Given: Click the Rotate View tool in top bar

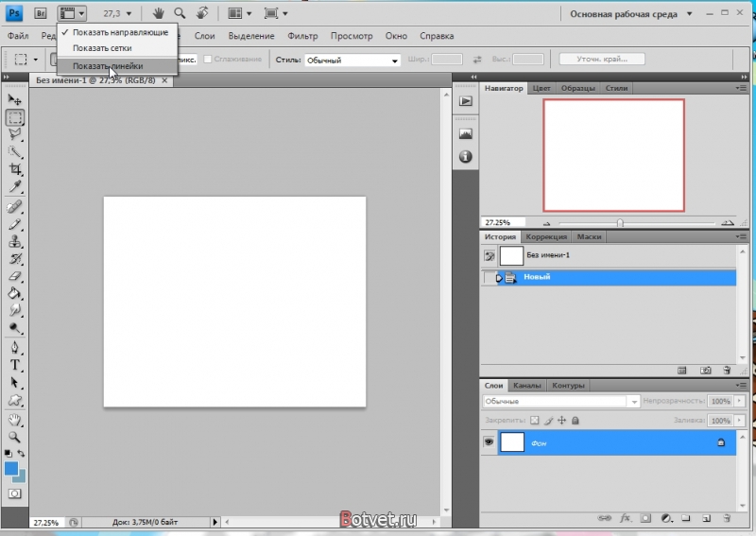Looking at the screenshot, I should (201, 13).
